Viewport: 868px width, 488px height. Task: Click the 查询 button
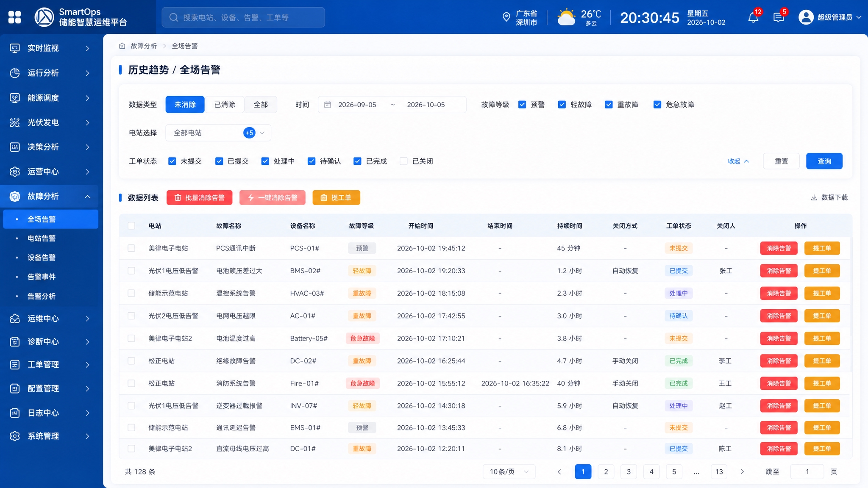tap(824, 161)
